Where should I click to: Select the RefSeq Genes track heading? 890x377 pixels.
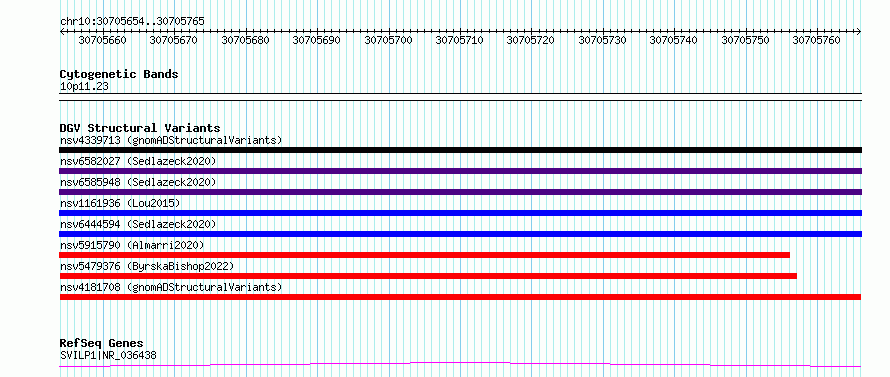point(101,344)
